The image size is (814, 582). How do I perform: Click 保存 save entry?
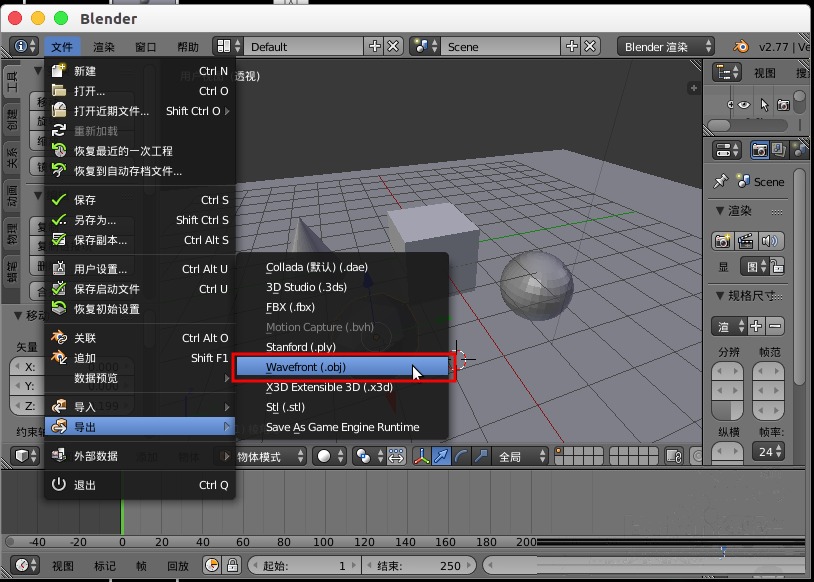(140, 200)
